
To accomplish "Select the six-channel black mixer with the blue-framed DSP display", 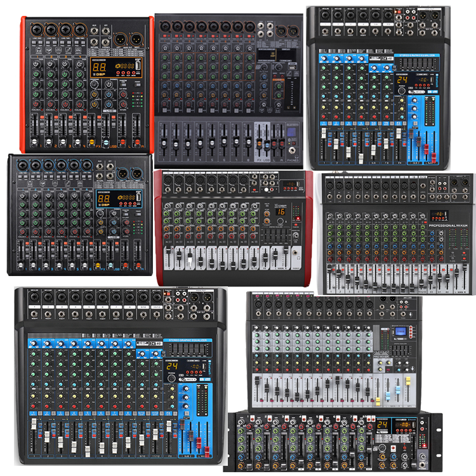I will pyautogui.click(x=80, y=215).
